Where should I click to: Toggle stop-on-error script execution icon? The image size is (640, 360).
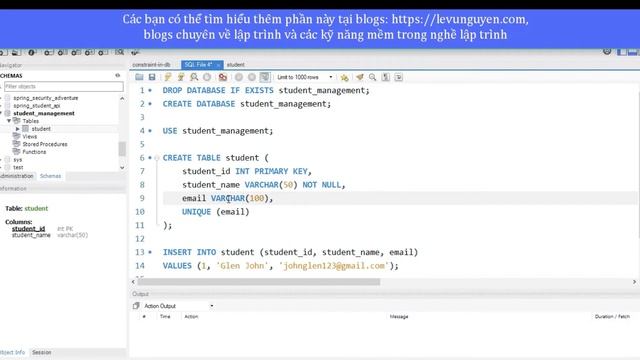click(222, 77)
